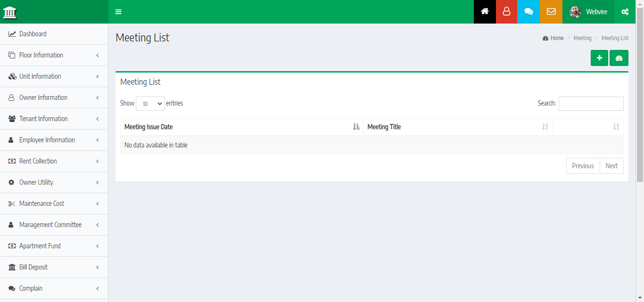Click into the Search input field
The image size is (644, 302).
[x=591, y=104]
